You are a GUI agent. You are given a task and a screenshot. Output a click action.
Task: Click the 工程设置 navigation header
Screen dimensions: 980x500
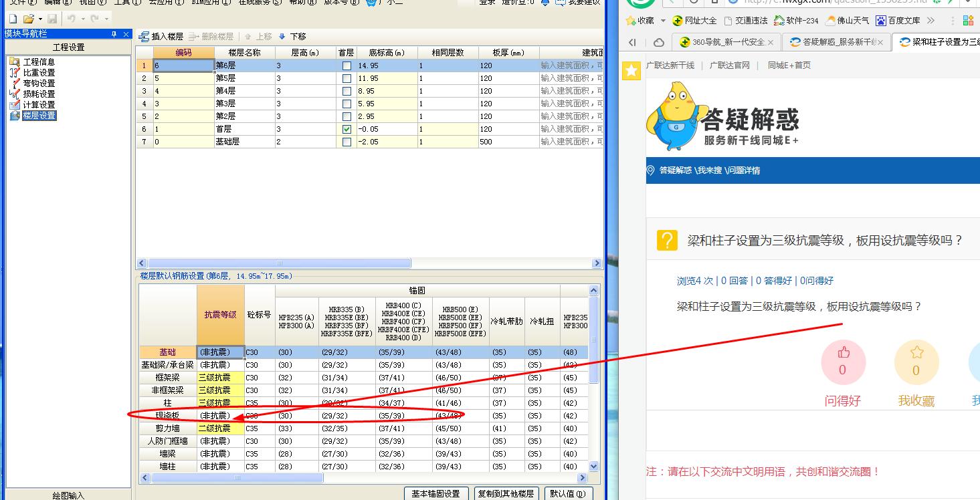pos(68,47)
